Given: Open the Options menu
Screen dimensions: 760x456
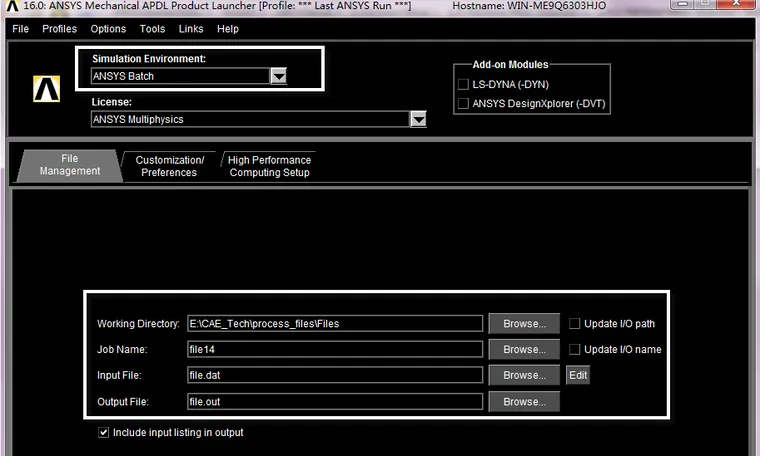Looking at the screenshot, I should [108, 29].
